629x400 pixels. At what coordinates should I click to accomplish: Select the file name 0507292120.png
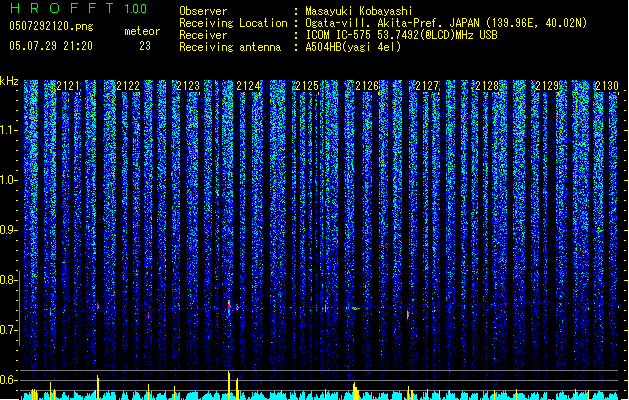click(51, 26)
